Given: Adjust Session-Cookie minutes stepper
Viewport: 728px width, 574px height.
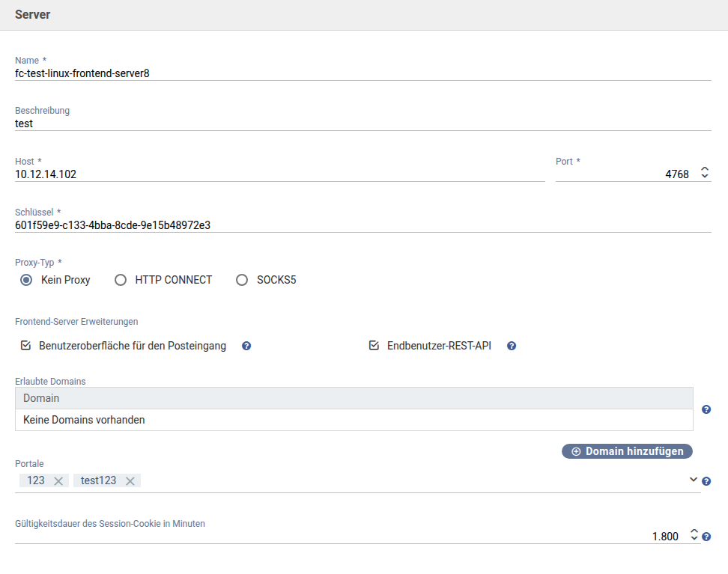Looking at the screenshot, I should (x=694, y=535).
